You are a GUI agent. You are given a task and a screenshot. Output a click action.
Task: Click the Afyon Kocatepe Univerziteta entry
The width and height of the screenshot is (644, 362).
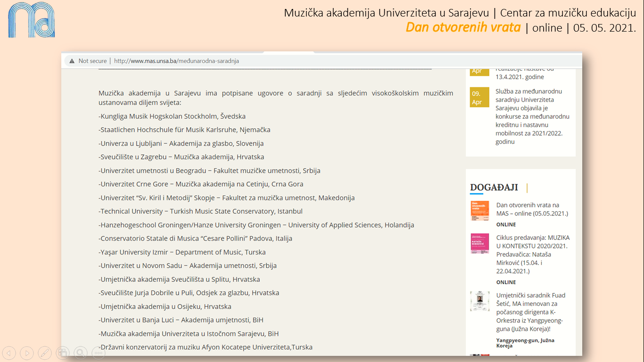point(206,347)
